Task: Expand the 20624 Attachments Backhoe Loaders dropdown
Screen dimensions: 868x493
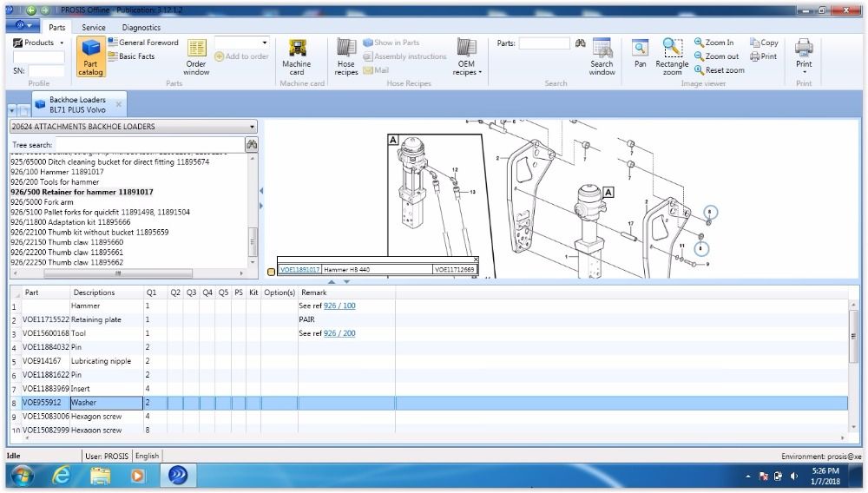Action: coord(252,127)
